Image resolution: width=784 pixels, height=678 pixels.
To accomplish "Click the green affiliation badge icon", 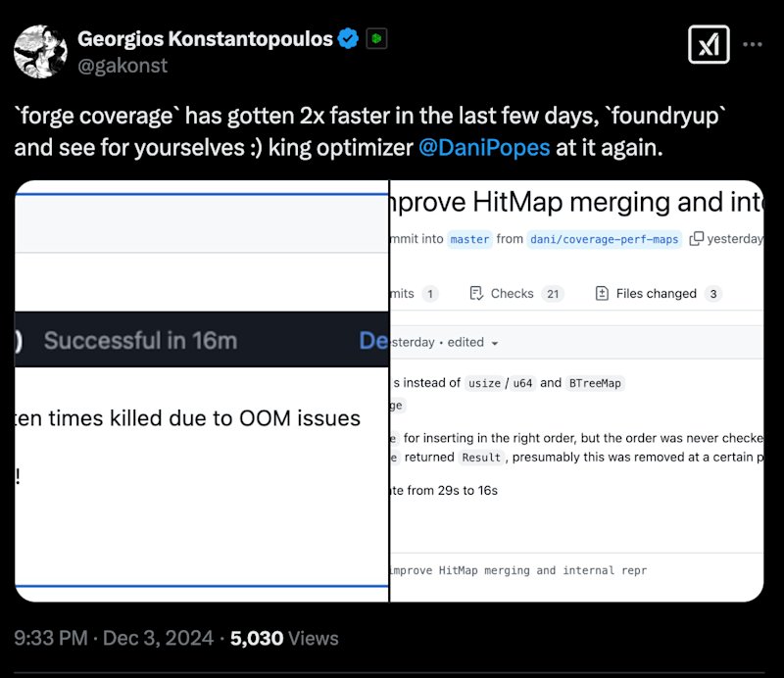I will (376, 38).
